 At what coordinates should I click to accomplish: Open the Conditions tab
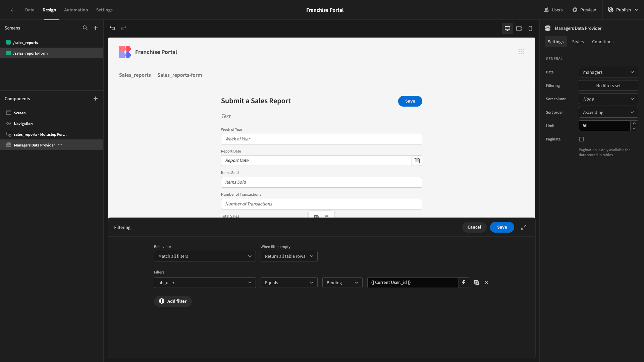[603, 42]
